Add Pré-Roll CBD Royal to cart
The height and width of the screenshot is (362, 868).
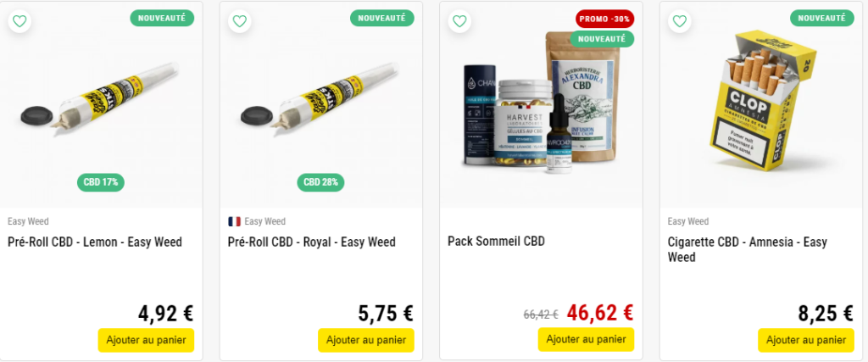click(366, 340)
